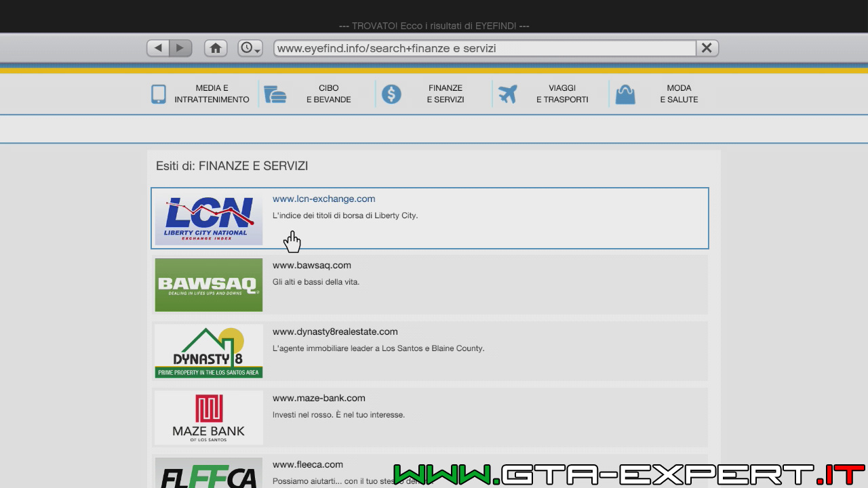Click the browser address bar
The height and width of the screenshot is (488, 868).
pos(485,48)
